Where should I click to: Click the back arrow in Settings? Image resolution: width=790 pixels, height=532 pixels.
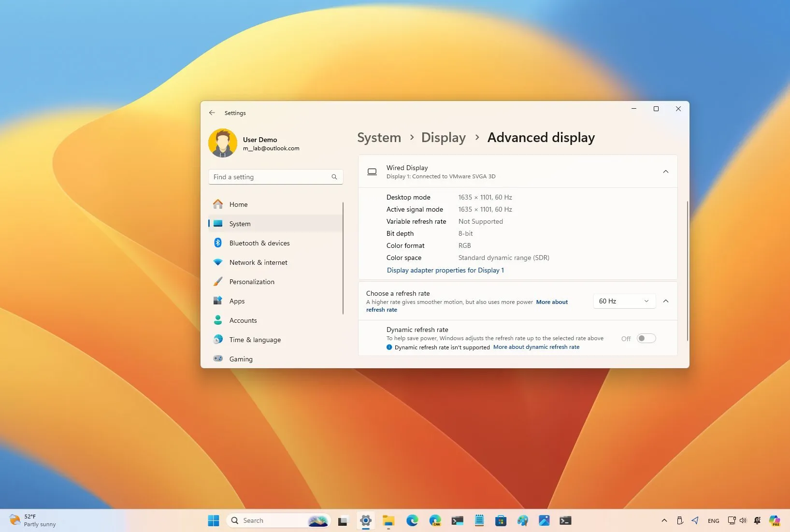(212, 113)
